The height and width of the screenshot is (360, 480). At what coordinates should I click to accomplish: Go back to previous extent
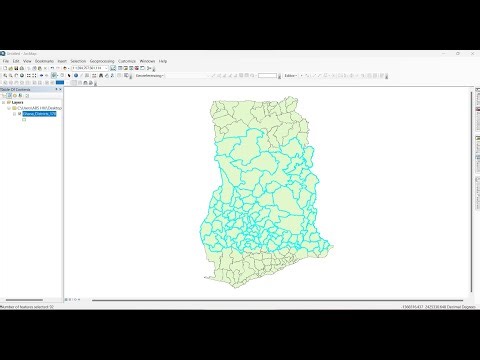[41, 76]
